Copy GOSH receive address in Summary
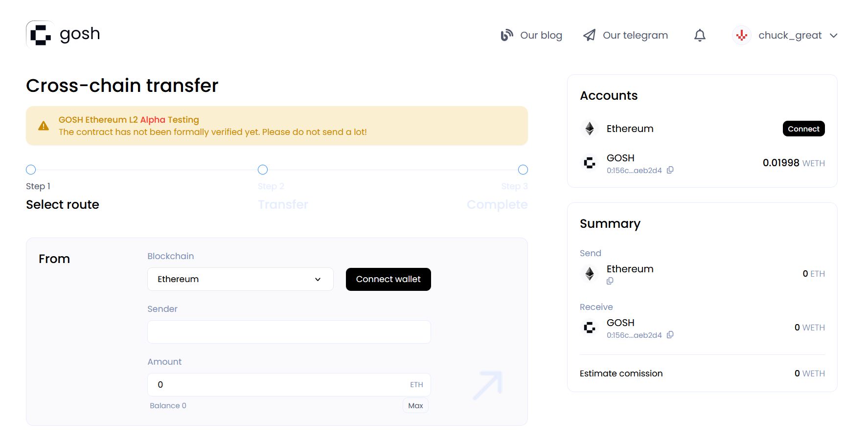Viewport: 868px width, 438px height. click(x=670, y=335)
